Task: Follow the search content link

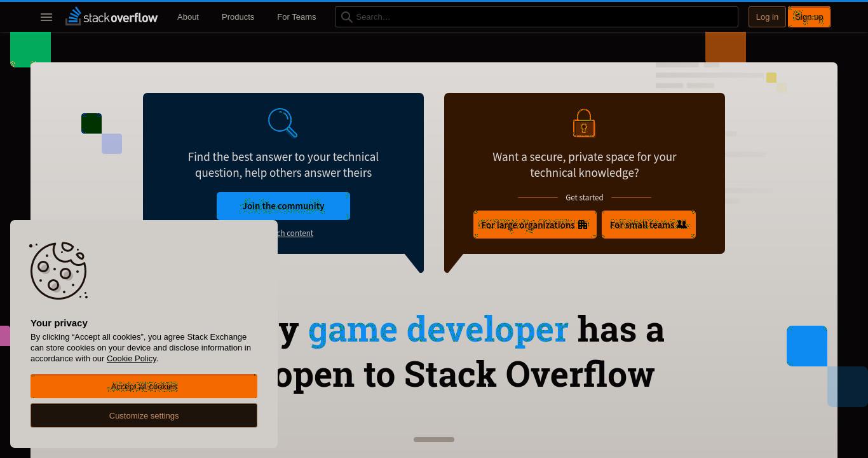Action: tap(295, 233)
